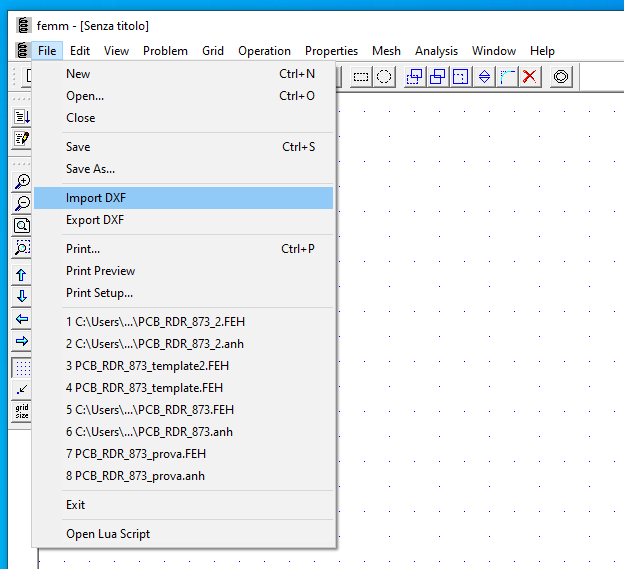Choose Save As... menu entry

(x=183, y=169)
